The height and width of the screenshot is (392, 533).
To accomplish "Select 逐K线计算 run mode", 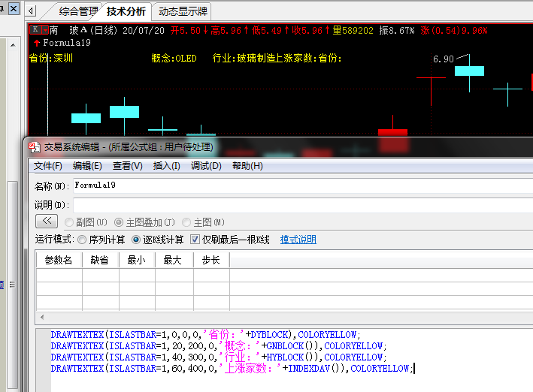I will tap(135, 240).
